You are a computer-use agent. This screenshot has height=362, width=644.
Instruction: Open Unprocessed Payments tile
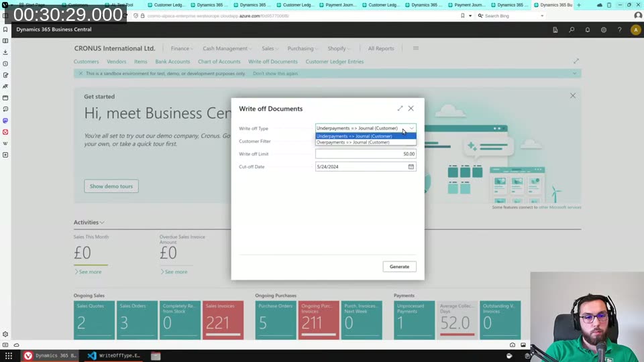414,320
